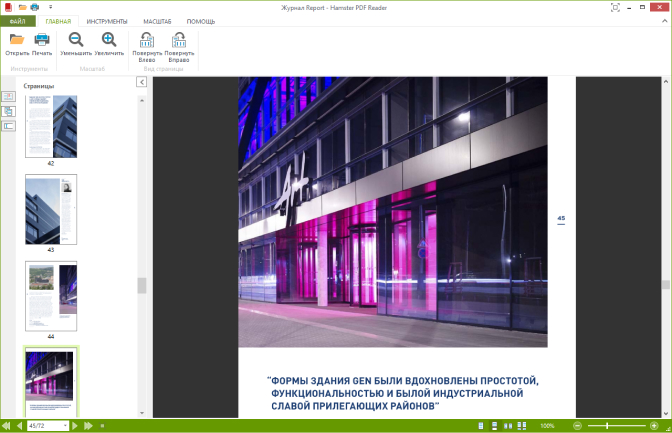This screenshot has height=433, width=672.
Task: Go to last page button
Action: (x=88, y=426)
